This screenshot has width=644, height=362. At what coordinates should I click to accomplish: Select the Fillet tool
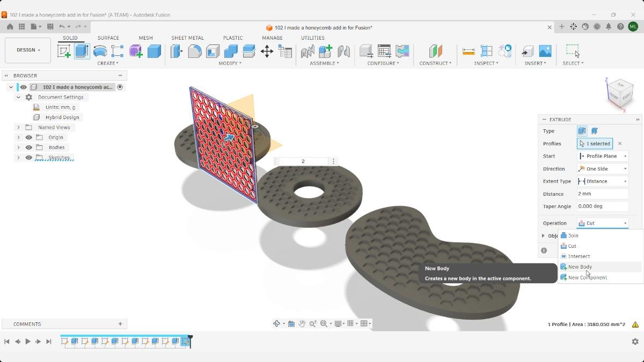point(195,51)
